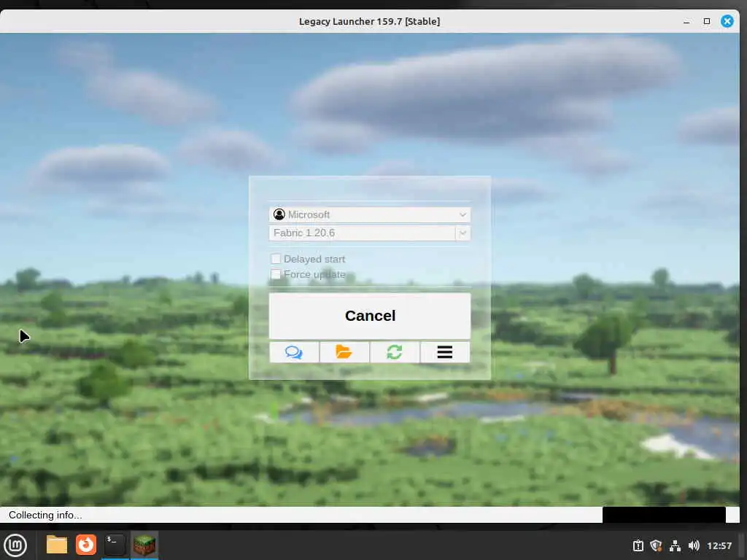Minimize the Legacy Launcher window
The image size is (747, 560).
tap(686, 21)
